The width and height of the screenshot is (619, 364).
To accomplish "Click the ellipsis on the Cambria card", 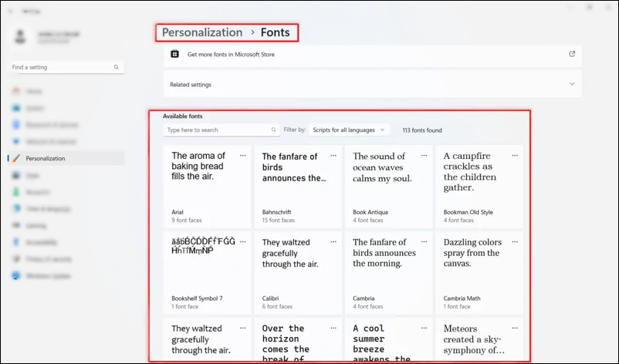I will [x=425, y=241].
